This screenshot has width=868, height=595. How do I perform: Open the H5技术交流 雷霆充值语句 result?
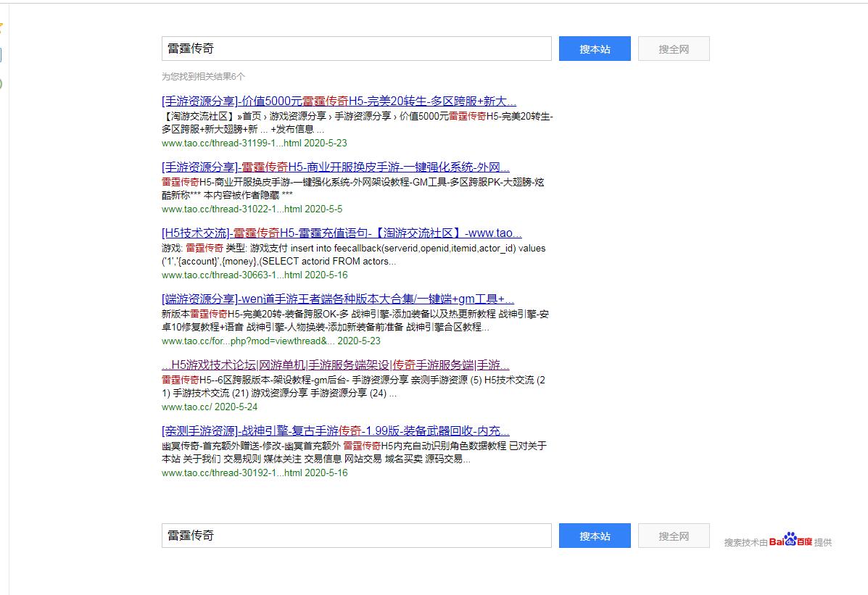341,233
